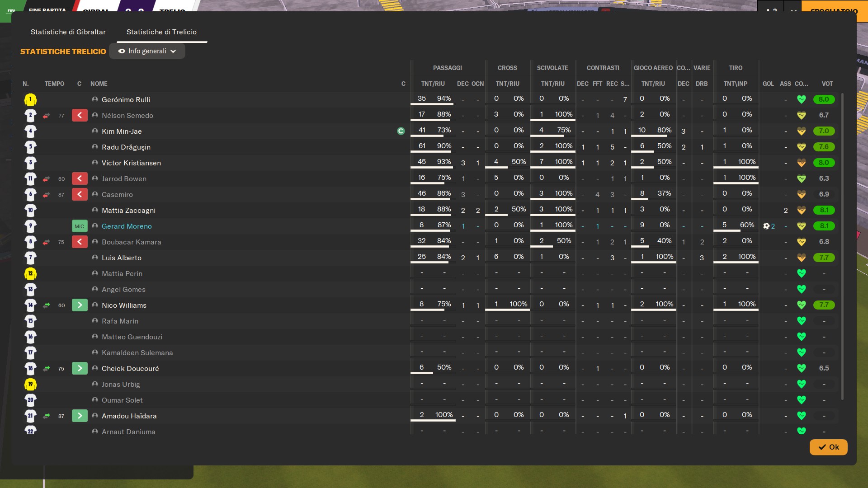Click condition heart icon for Victor Kristiansen
Image resolution: width=868 pixels, height=488 pixels.
[802, 163]
